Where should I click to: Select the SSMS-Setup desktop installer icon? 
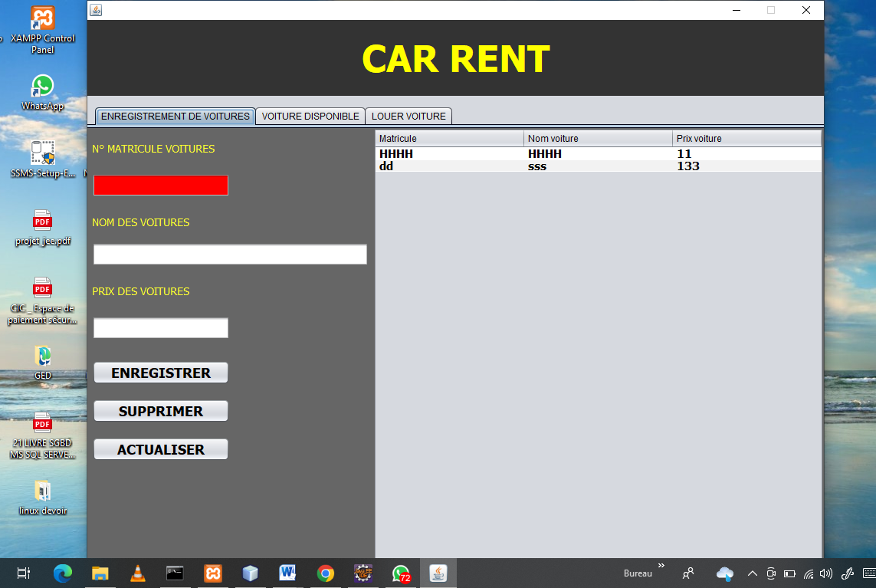[42, 153]
